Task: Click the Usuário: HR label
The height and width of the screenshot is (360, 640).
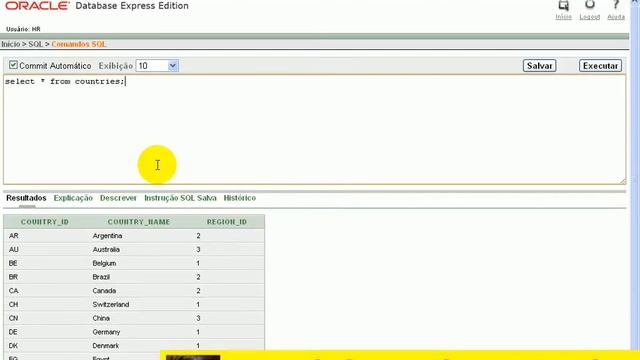Action: click(x=23, y=29)
